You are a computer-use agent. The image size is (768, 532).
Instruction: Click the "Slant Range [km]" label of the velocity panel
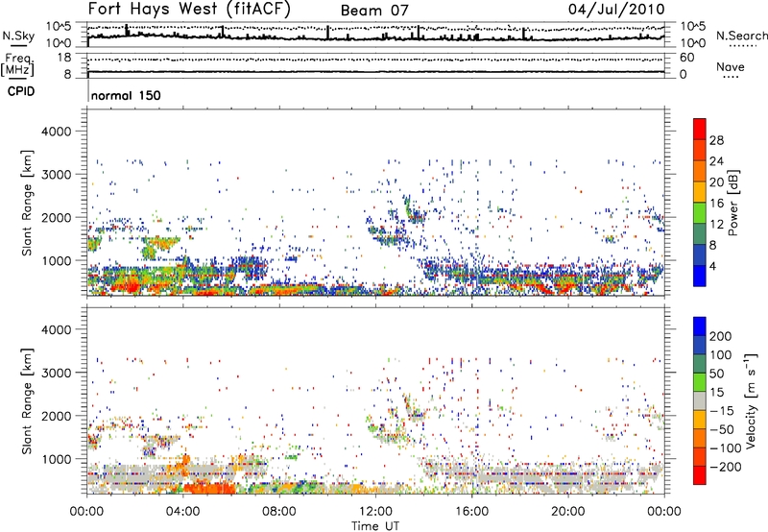[27, 401]
